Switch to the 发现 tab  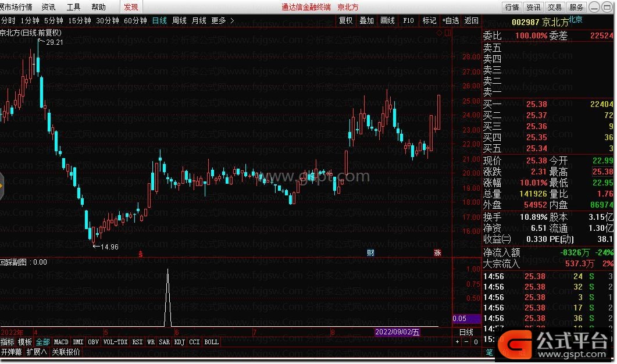(131, 7)
